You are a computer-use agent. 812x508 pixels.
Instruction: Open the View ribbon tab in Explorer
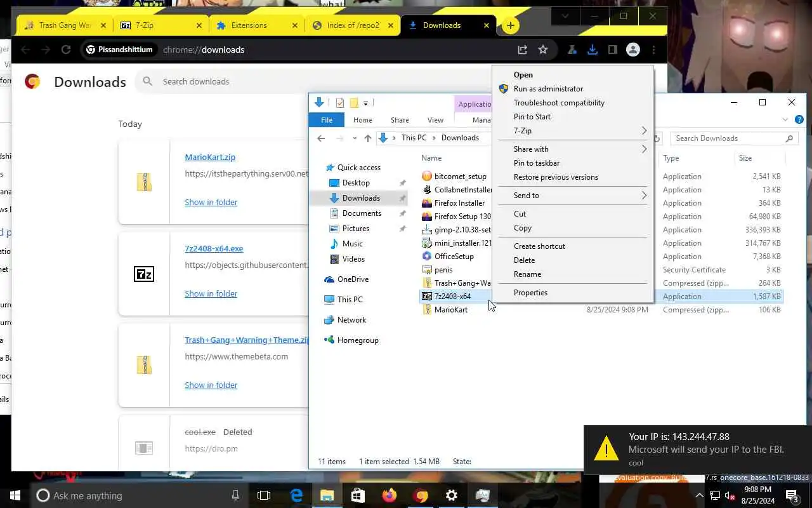435,120
